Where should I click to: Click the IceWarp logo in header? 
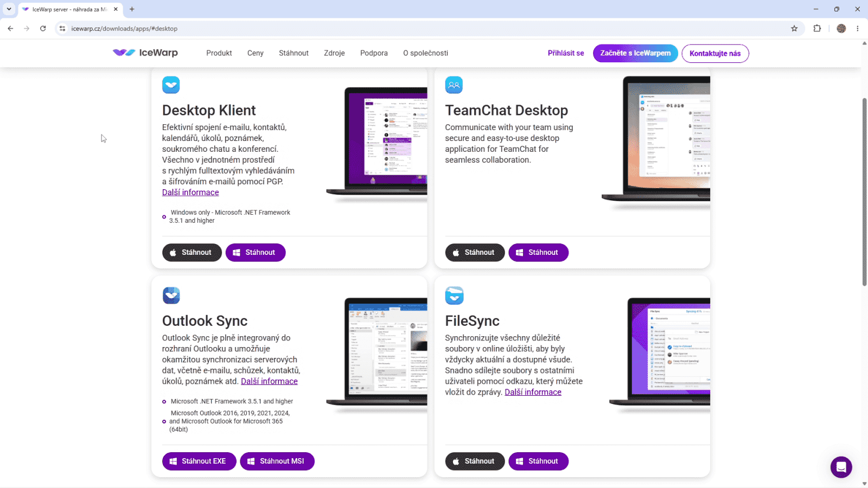145,53
